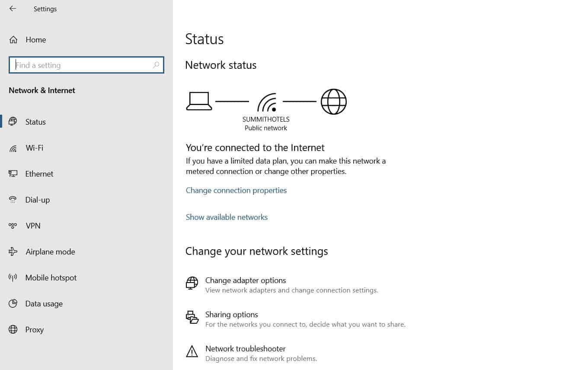Screen dimensions: 588x370
Task: Select the Airplane mode icon
Action: [x=13, y=251]
